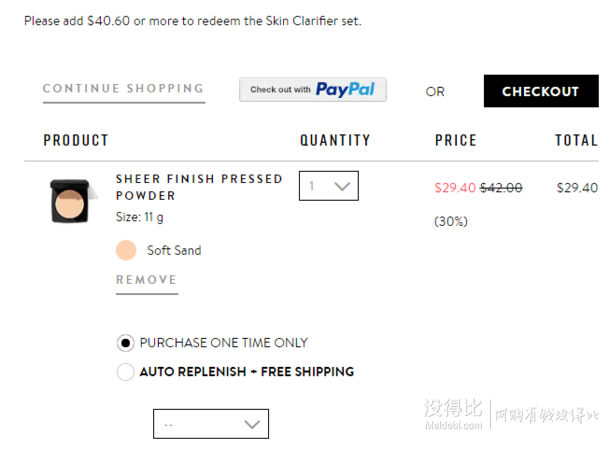610x449 pixels.
Task: Open the quantity dropdown showing 1
Action: click(329, 186)
